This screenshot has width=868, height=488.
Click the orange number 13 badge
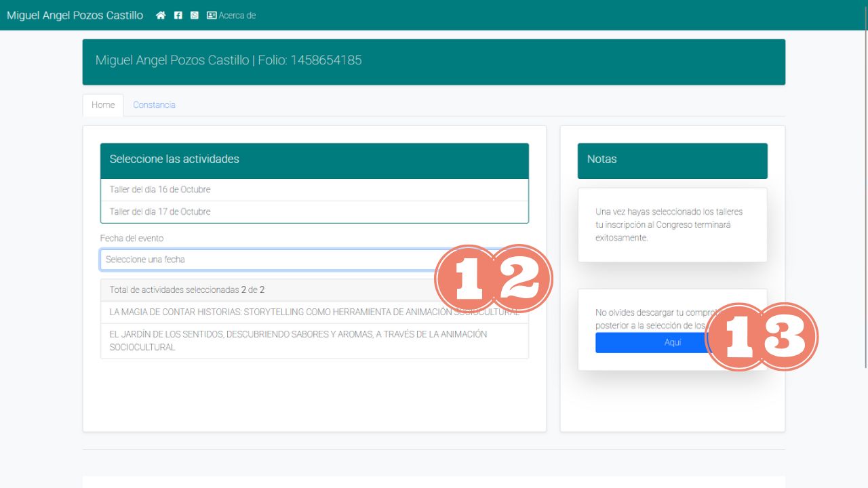pos(762,337)
